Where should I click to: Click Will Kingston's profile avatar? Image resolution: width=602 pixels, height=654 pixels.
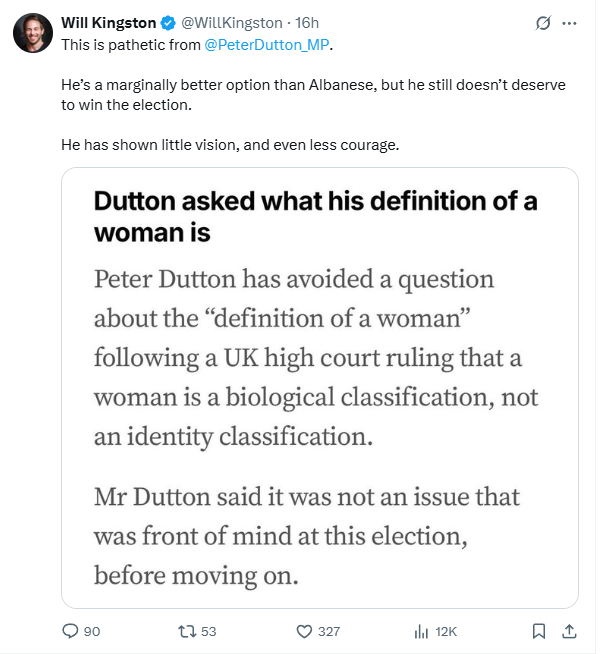32,34
